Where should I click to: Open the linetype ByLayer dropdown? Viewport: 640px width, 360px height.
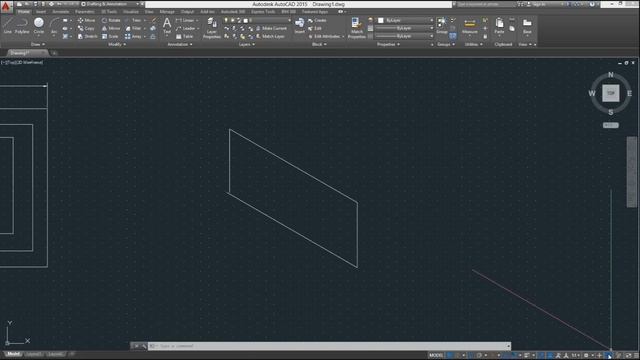[x=404, y=36]
